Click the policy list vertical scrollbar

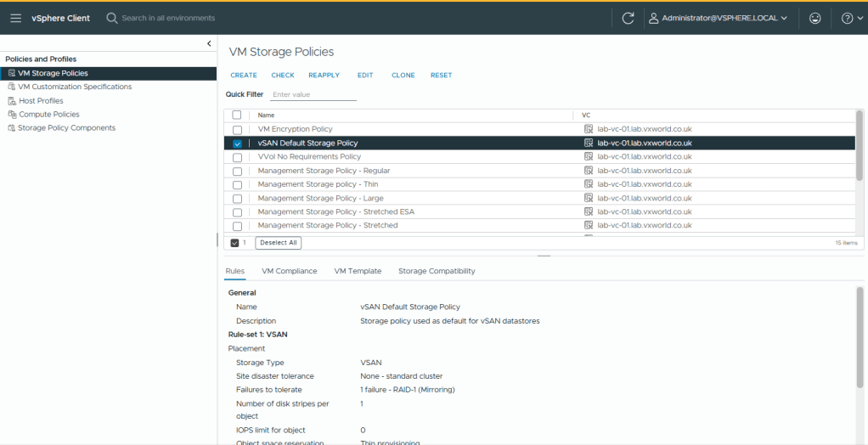860,144
